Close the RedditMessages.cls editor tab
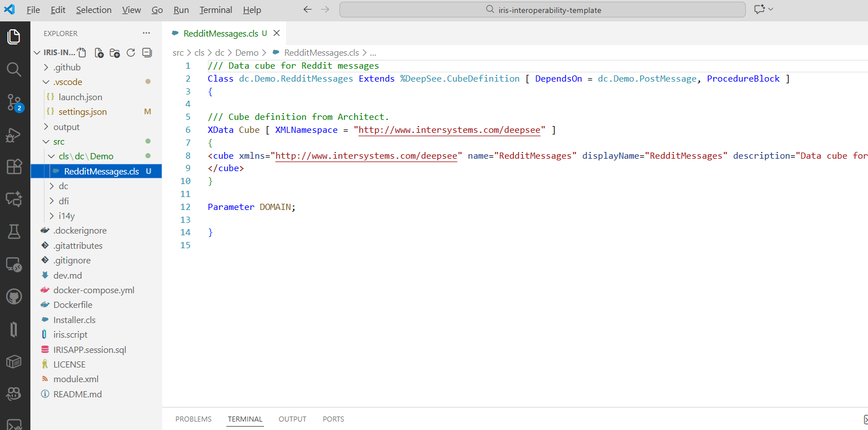Screen dimensions: 868x430 [276, 33]
